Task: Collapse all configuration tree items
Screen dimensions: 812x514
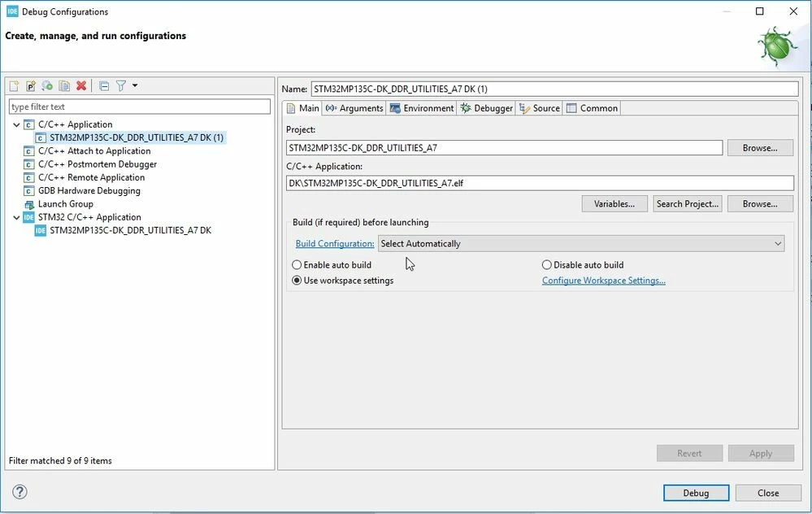Action: [104, 86]
